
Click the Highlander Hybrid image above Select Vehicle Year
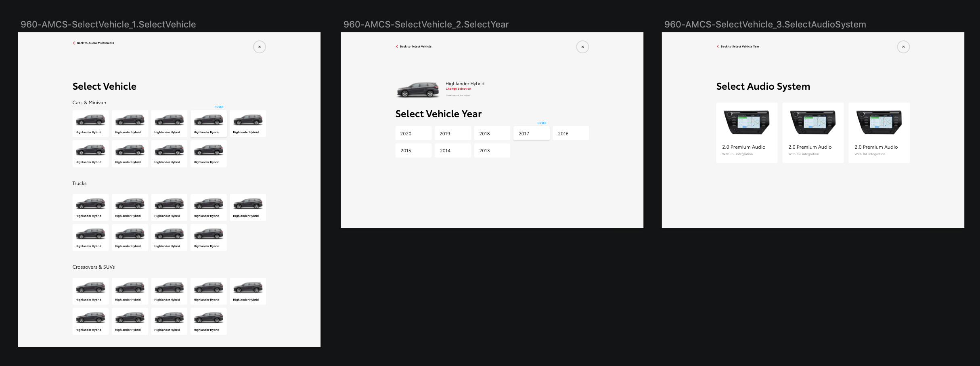point(418,90)
